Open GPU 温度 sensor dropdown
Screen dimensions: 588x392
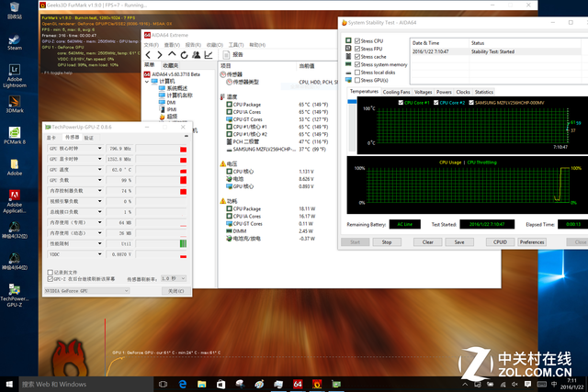pyautogui.click(x=100, y=170)
